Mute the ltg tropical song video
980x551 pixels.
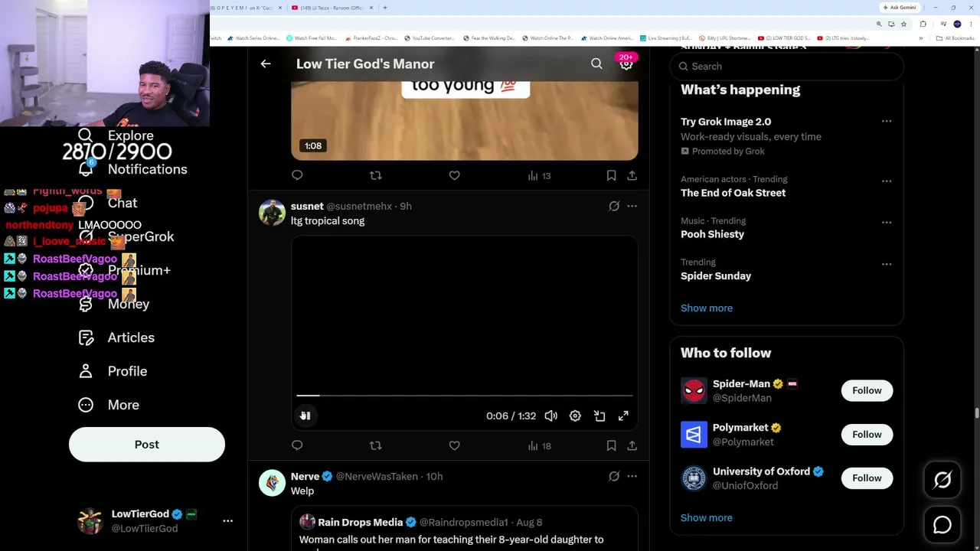pos(550,416)
